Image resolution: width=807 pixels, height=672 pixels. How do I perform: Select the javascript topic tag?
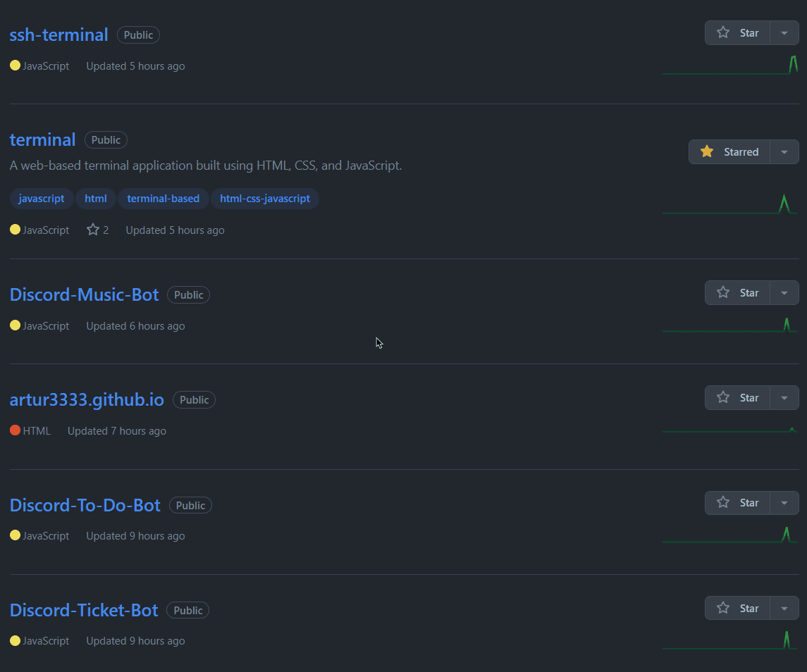pyautogui.click(x=42, y=199)
